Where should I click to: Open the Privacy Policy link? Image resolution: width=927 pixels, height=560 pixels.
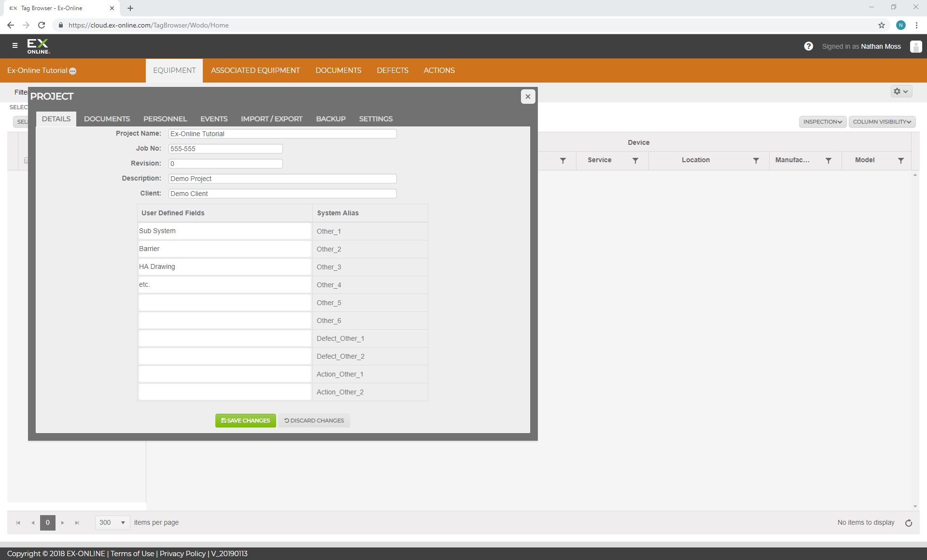click(183, 553)
